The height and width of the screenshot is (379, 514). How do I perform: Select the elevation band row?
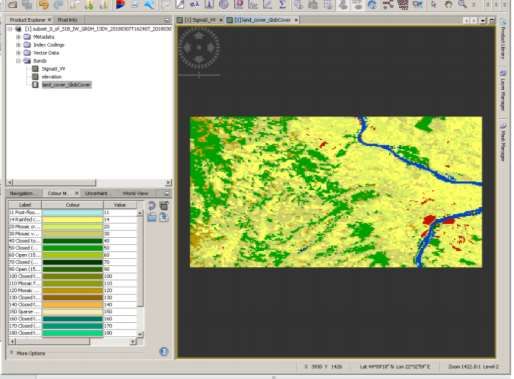[52, 77]
